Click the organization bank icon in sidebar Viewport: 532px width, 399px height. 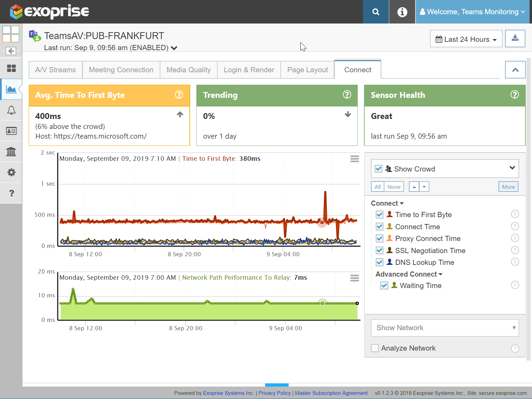11,151
